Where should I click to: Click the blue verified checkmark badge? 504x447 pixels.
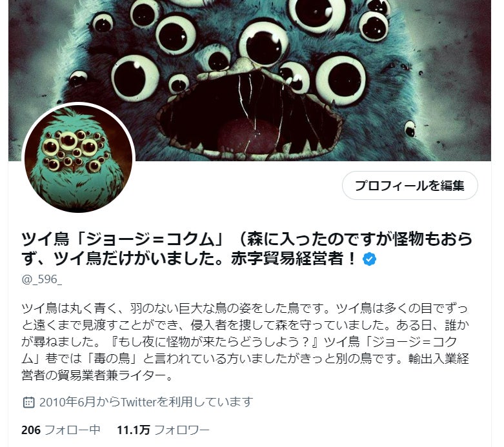(x=369, y=259)
